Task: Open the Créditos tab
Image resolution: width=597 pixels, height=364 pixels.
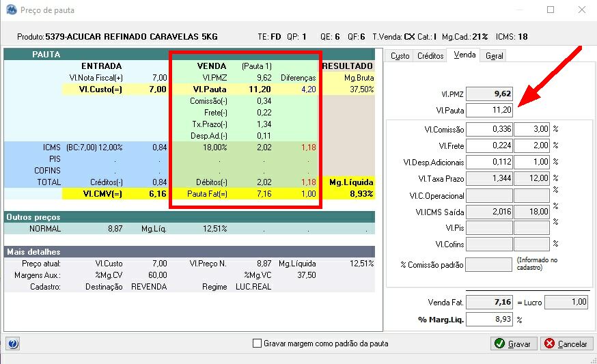Action: [430, 56]
